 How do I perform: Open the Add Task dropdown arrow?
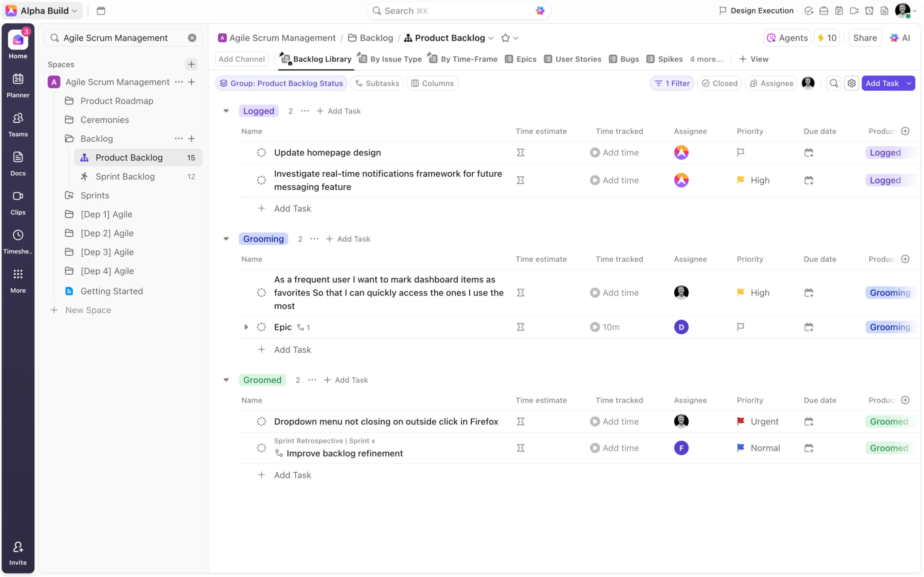click(x=909, y=83)
